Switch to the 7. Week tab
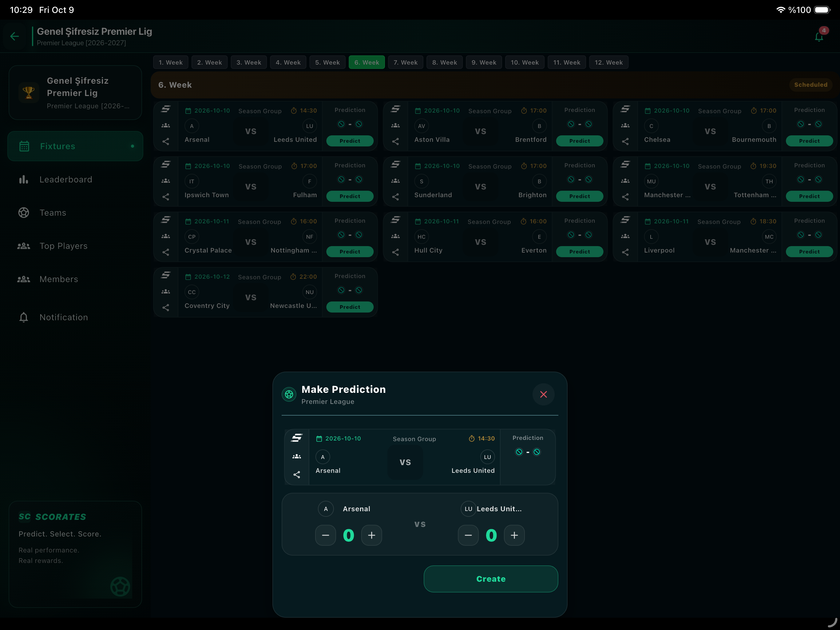840x630 pixels. pos(405,62)
